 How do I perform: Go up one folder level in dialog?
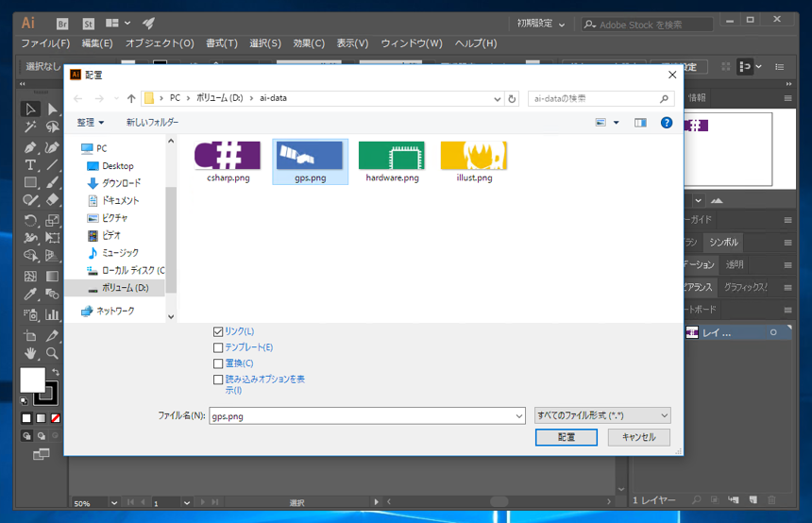tap(131, 98)
